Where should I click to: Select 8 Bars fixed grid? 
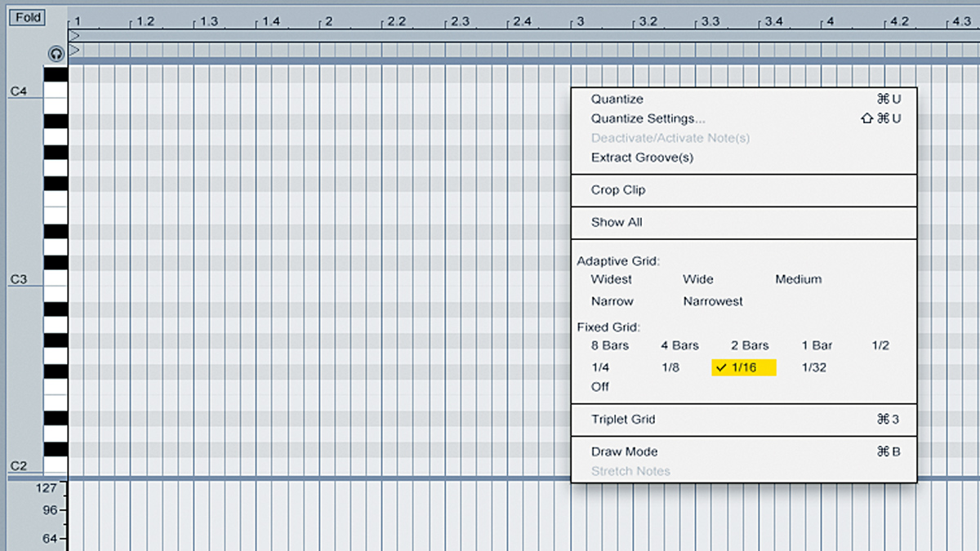pos(610,345)
